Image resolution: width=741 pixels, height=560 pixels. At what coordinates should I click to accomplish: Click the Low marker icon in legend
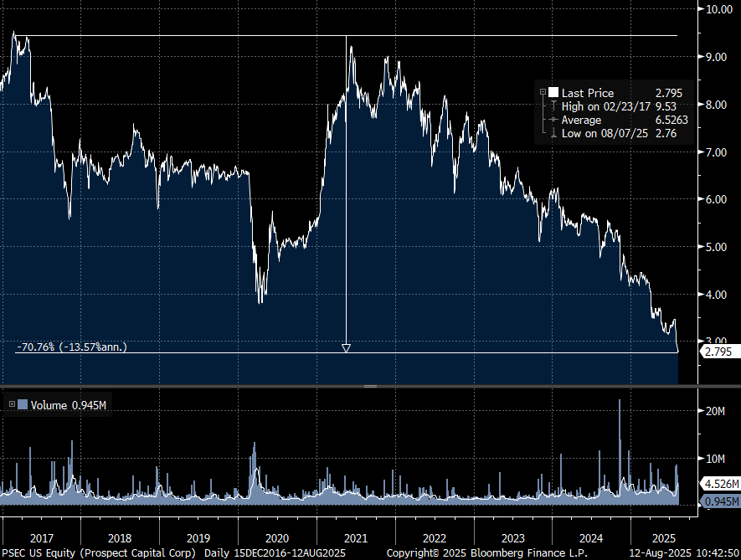point(553,134)
